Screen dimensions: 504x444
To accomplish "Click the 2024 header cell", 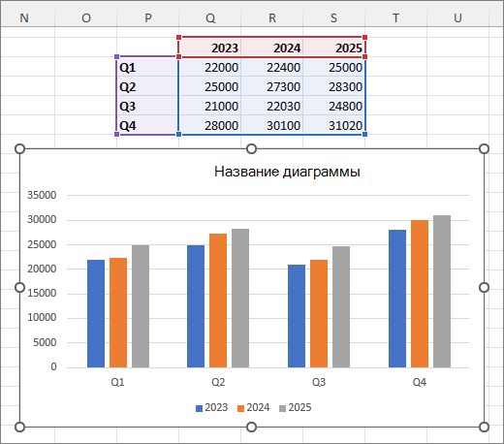I will point(271,48).
